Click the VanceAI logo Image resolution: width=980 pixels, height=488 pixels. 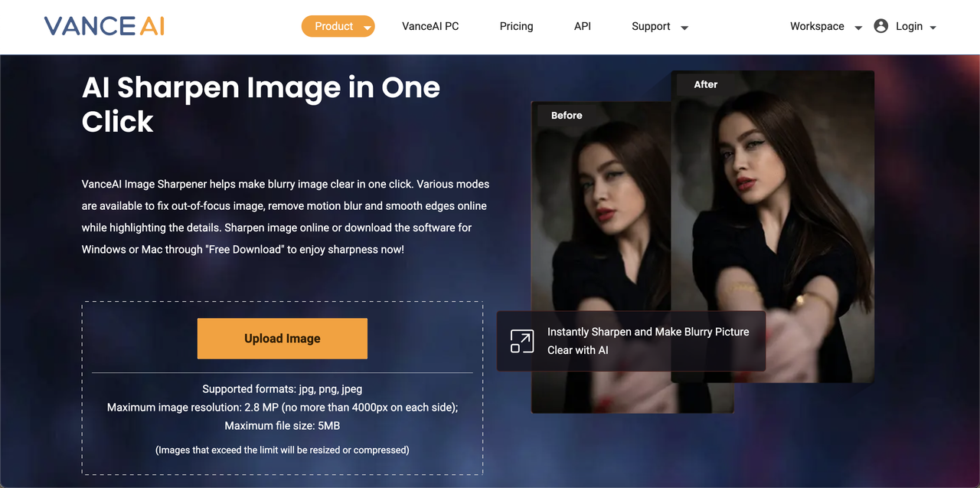pos(104,26)
